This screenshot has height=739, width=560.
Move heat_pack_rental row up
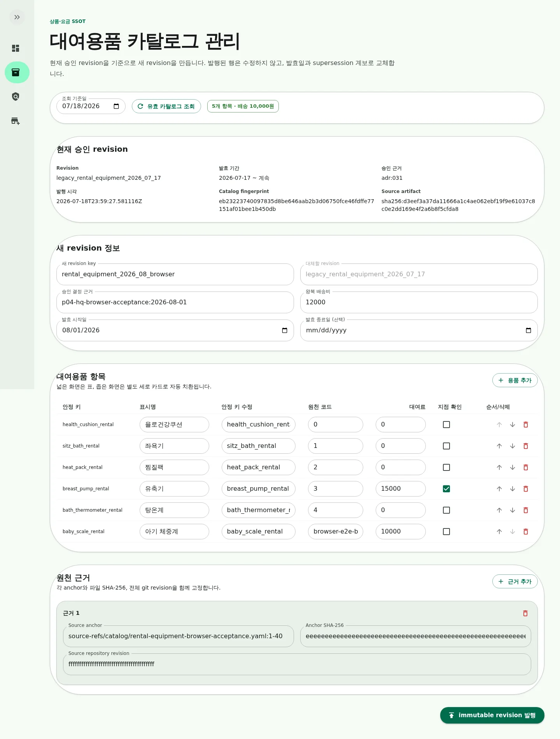tap(499, 467)
